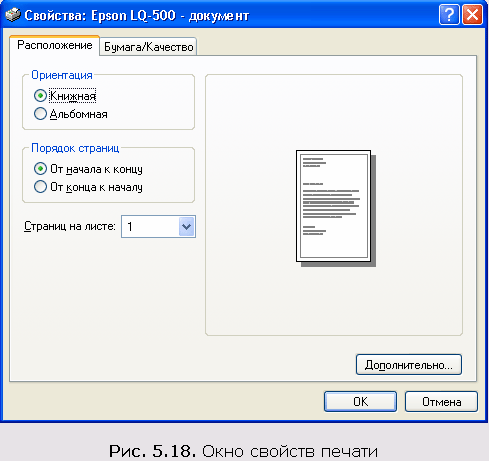This screenshot has height=461, width=489.
Task: Click the page preview thumbnail
Action: pyautogui.click(x=336, y=208)
